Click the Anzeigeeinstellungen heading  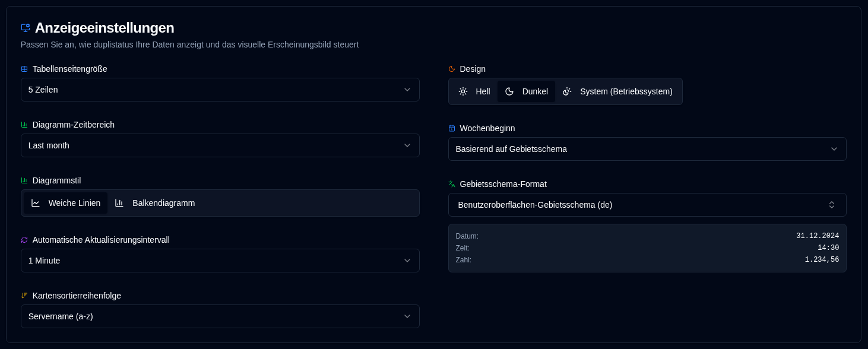(104, 28)
